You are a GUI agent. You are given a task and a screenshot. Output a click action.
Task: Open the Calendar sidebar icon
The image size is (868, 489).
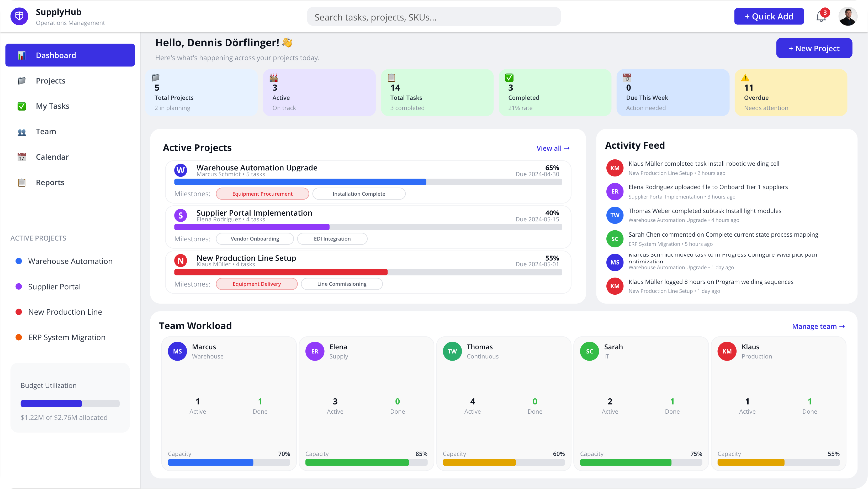(x=22, y=157)
